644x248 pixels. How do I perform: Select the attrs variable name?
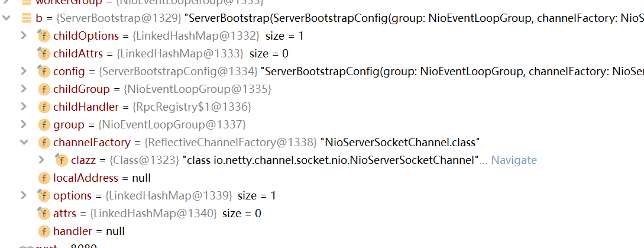point(64,214)
